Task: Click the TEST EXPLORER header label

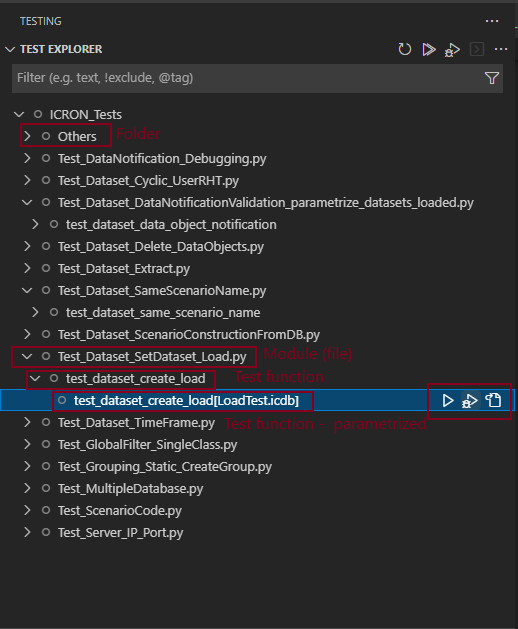Action: click(x=61, y=49)
